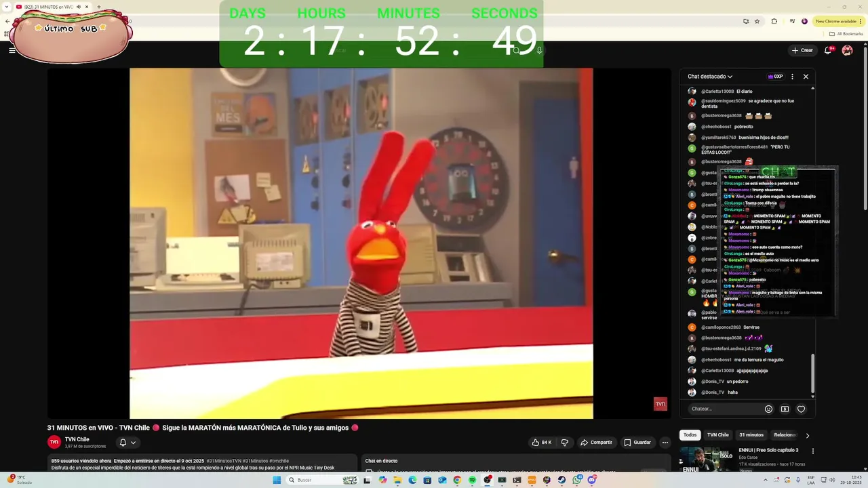Open the Windows Start menu
This screenshot has height=488, width=868.
point(277,480)
